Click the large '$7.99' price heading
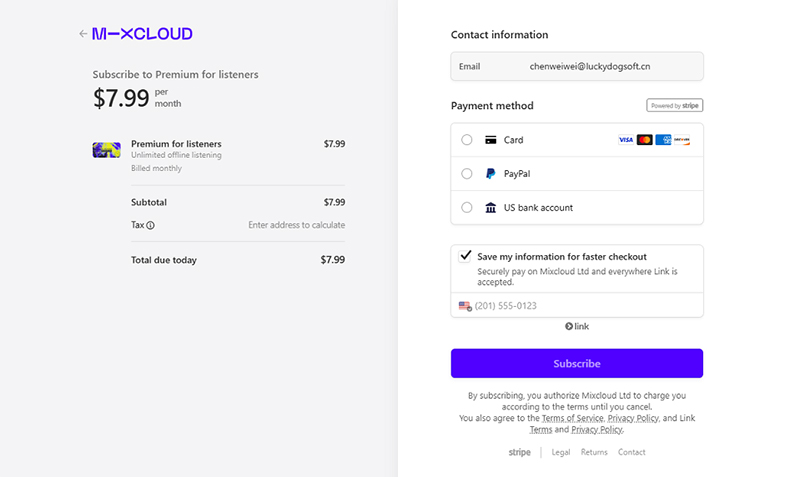The image size is (800, 477). coord(121,98)
